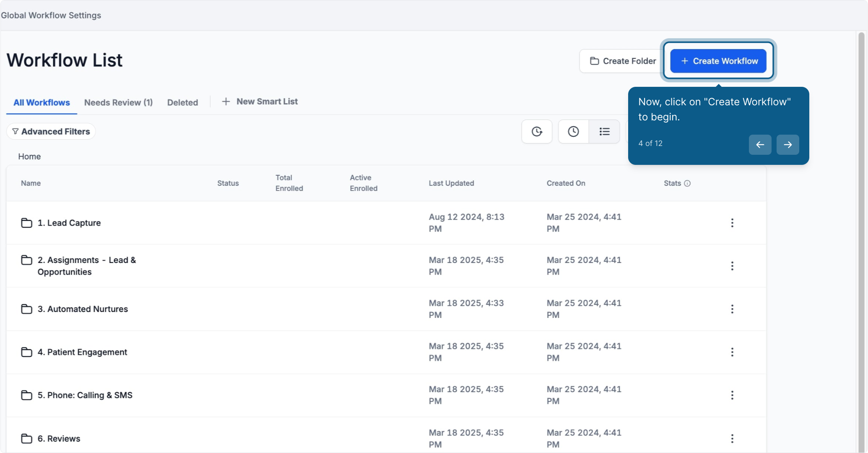Click the Home breadcrumb
This screenshot has width=868, height=453.
pos(29,156)
